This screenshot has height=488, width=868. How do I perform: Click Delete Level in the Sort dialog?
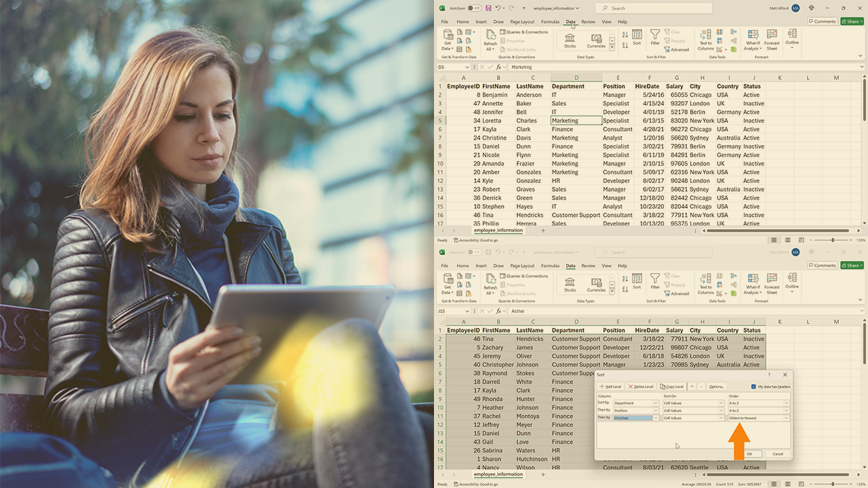pyautogui.click(x=641, y=386)
